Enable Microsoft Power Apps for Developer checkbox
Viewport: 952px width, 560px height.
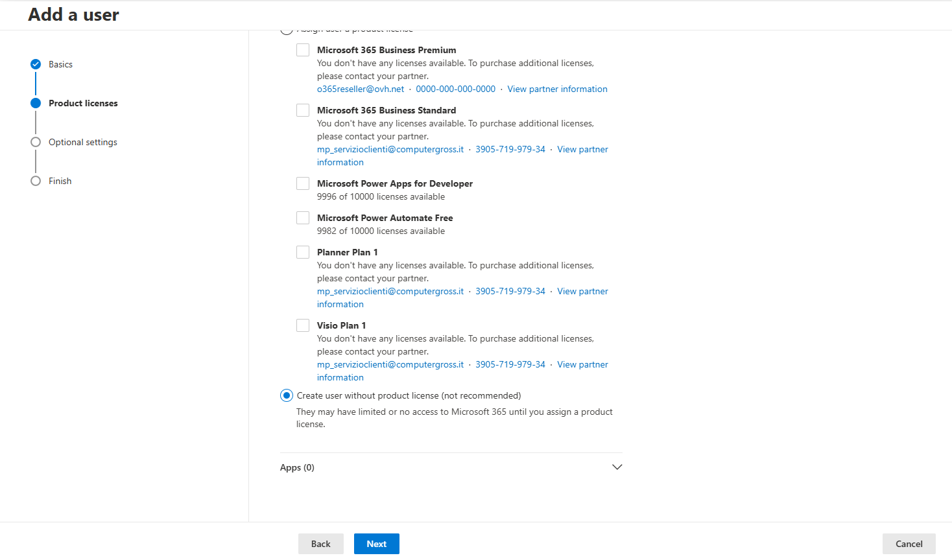(303, 183)
